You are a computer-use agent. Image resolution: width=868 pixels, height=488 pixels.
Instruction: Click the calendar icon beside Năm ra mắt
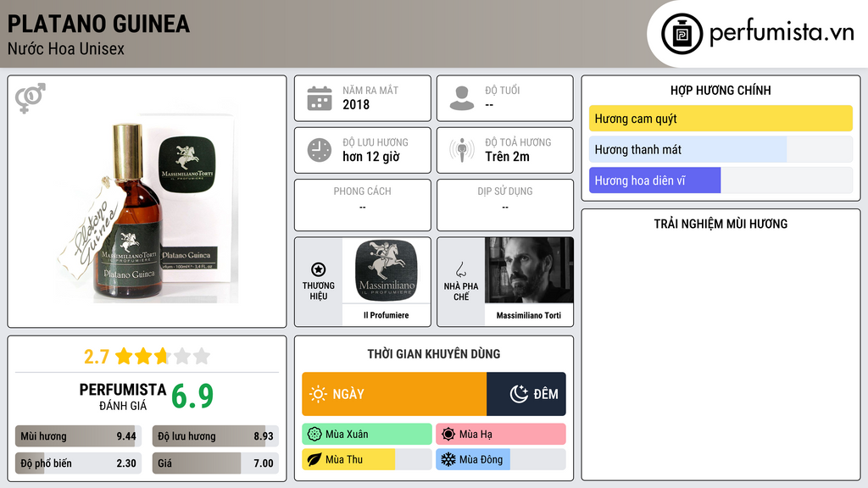click(320, 98)
